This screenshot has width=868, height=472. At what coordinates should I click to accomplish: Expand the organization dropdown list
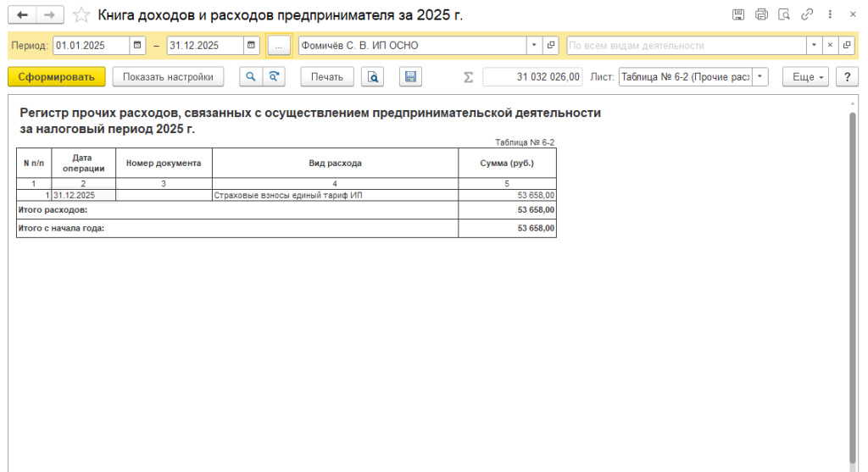point(534,45)
